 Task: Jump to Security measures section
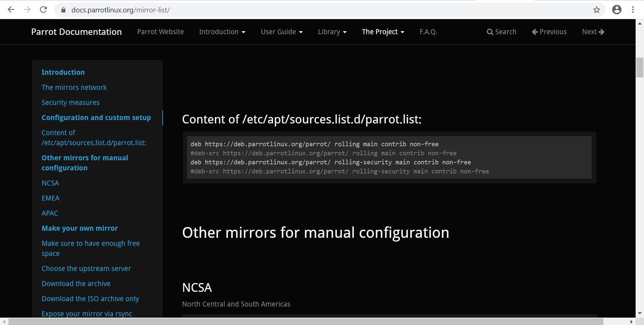tap(70, 103)
